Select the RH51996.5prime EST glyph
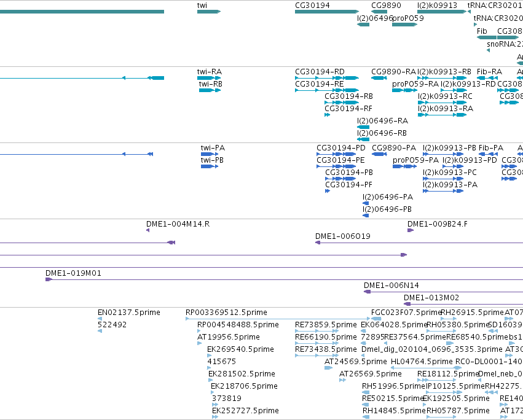 point(365,392)
